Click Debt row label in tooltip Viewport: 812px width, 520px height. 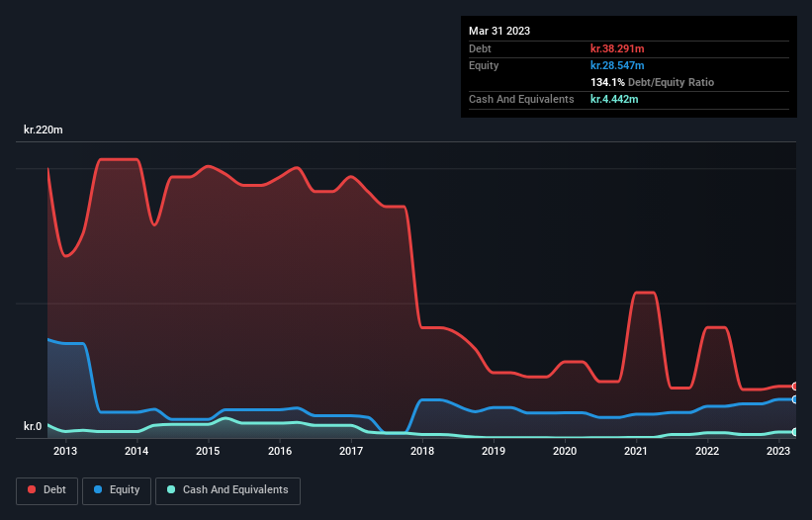point(480,48)
